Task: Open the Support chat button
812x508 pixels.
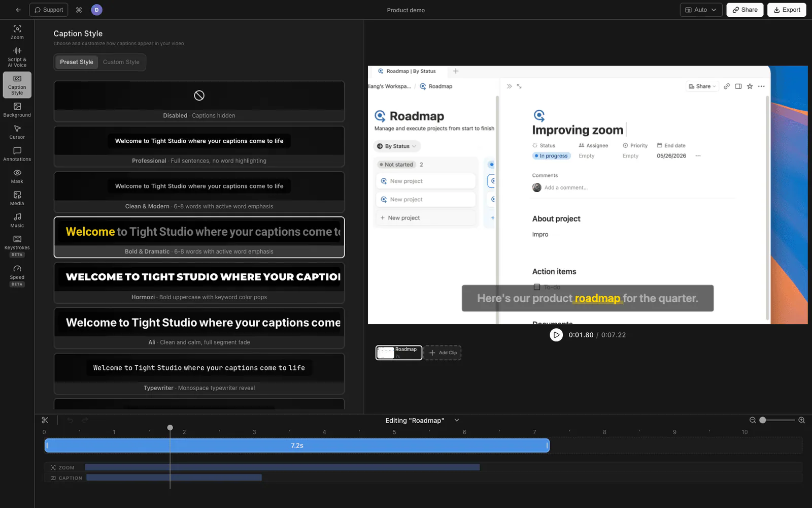Action: click(49, 10)
